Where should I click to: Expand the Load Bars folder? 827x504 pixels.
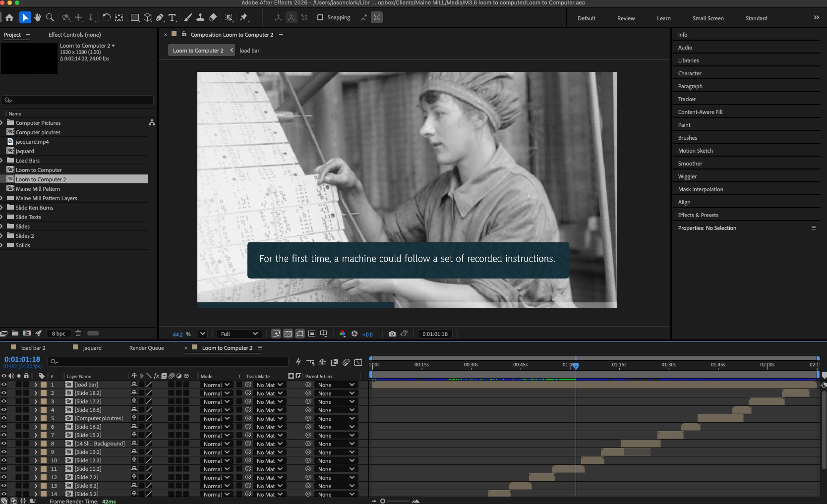2,161
